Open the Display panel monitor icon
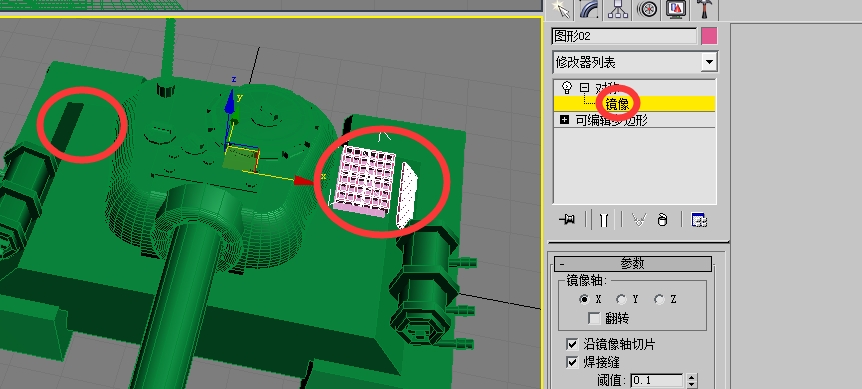This screenshot has height=389, width=862. tap(676, 8)
